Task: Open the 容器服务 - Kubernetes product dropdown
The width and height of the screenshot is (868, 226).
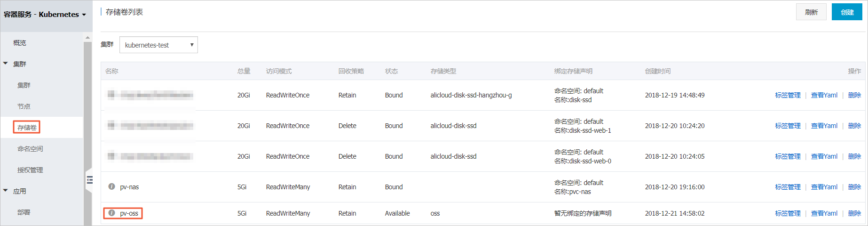Action: tap(45, 15)
